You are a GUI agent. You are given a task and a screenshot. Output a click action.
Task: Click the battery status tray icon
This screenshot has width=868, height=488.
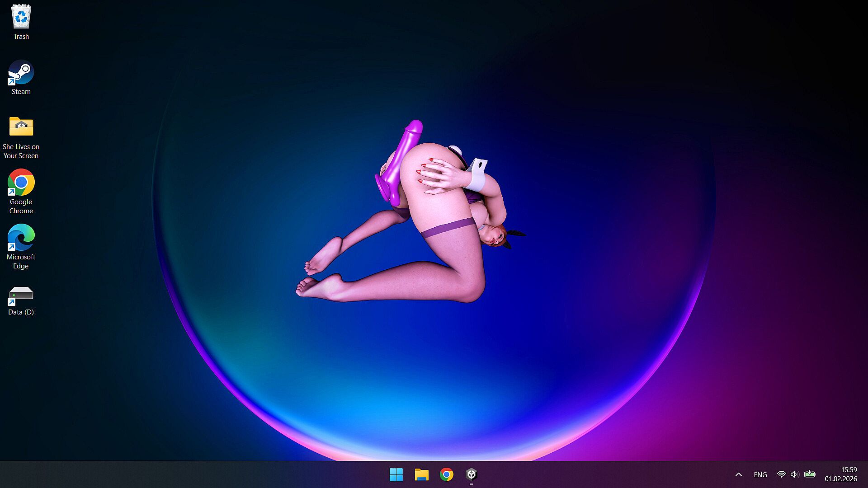tap(810, 474)
